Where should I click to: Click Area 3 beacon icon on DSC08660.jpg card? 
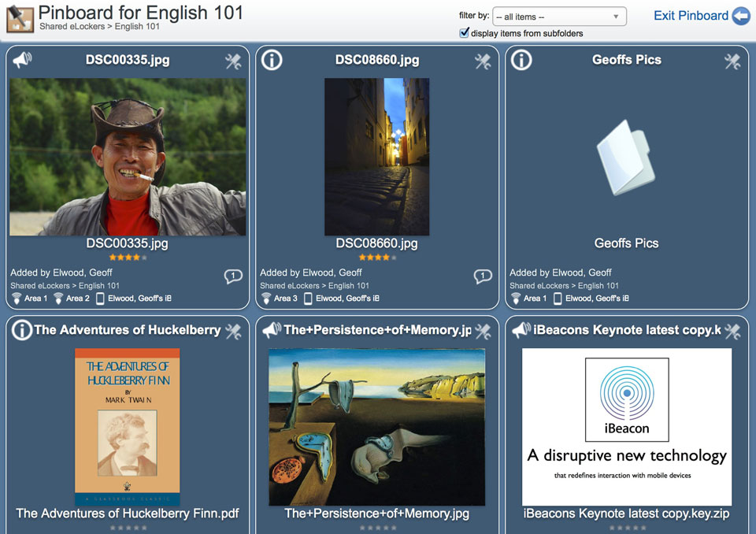[x=266, y=299]
